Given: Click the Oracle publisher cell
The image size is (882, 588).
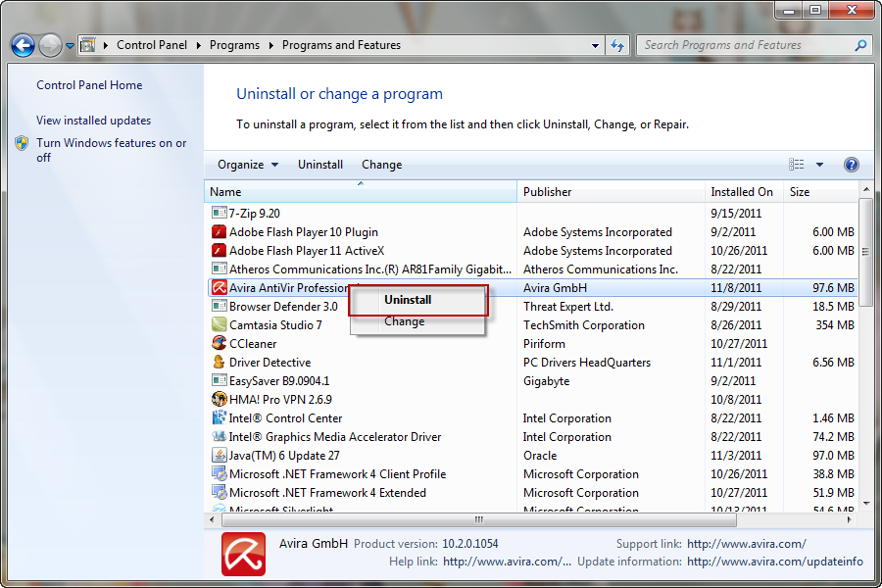Looking at the screenshot, I should click(x=540, y=455).
